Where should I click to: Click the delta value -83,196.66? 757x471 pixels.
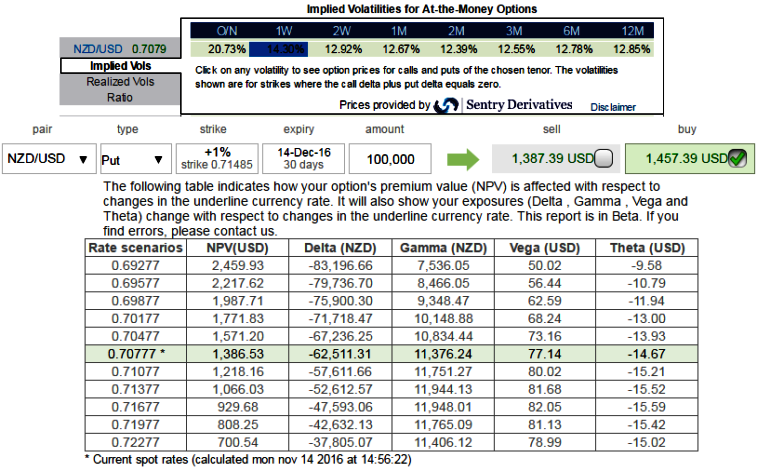pyautogui.click(x=340, y=265)
